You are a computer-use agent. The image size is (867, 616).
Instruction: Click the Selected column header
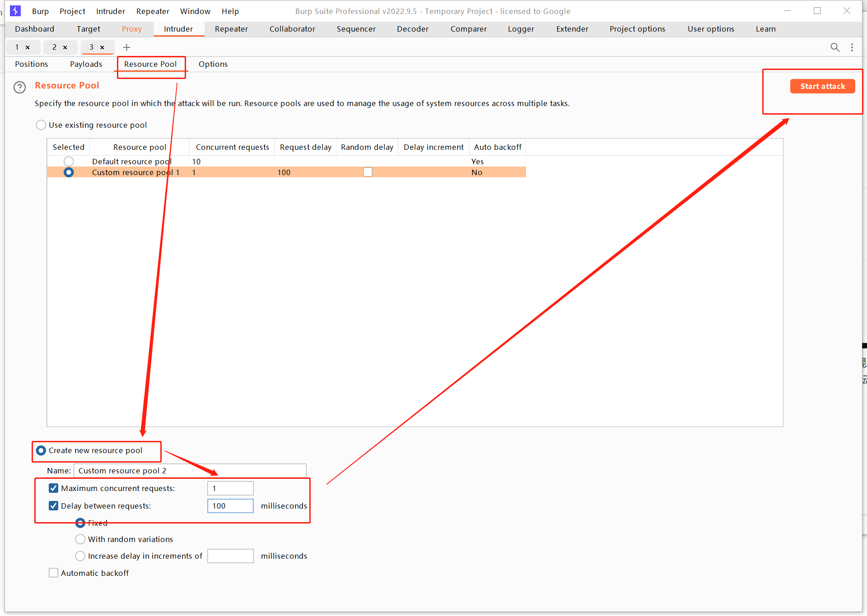[x=68, y=147]
